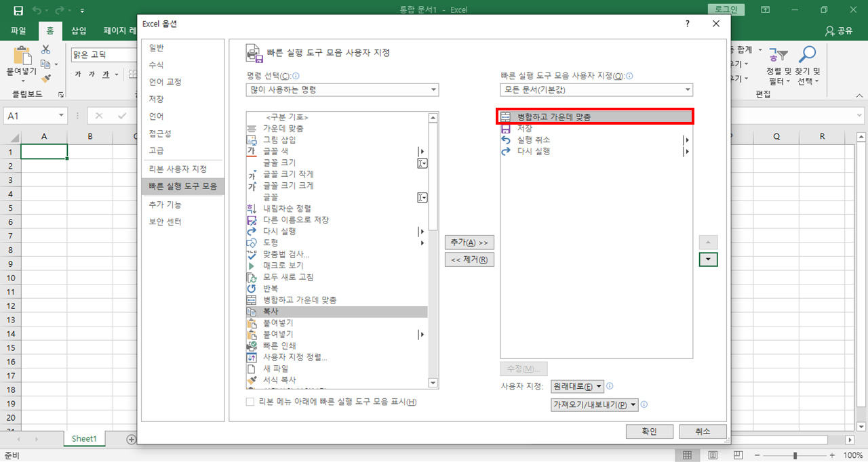Viewport: 868px width, 462px height.
Task: Click Format Painter brush in ribbon
Action: point(46,79)
